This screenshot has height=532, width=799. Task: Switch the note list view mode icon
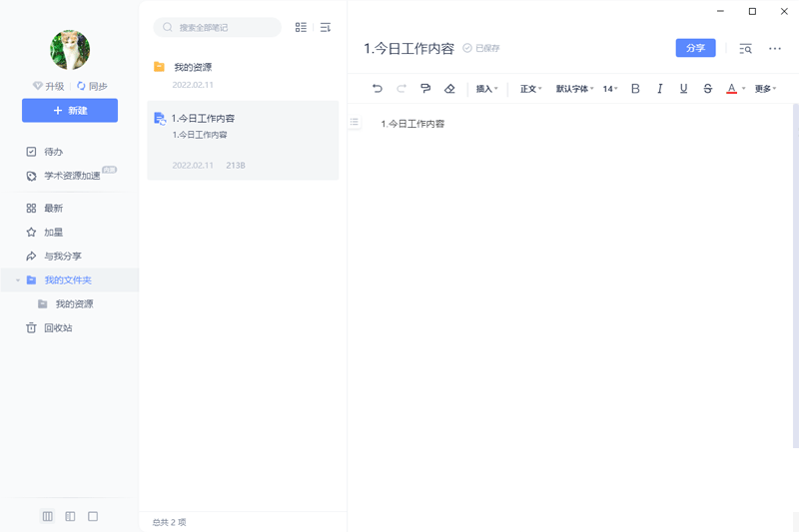(301, 28)
